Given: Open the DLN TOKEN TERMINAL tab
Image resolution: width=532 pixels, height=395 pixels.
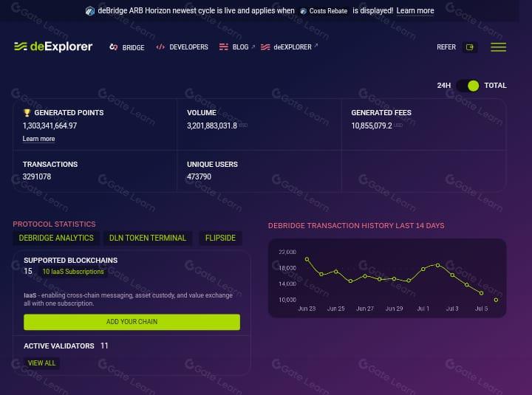Looking at the screenshot, I should pyautogui.click(x=148, y=238).
